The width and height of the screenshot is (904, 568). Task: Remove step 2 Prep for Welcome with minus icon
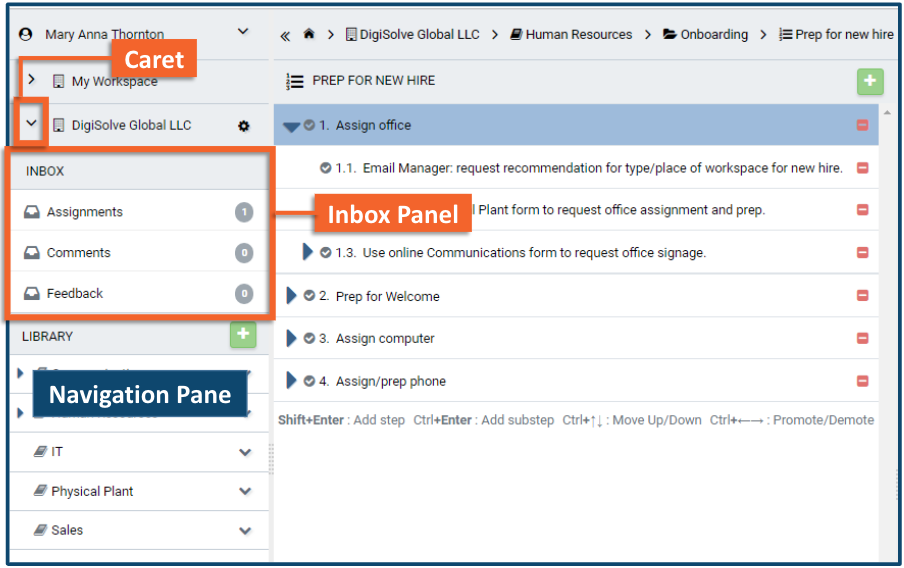click(862, 295)
